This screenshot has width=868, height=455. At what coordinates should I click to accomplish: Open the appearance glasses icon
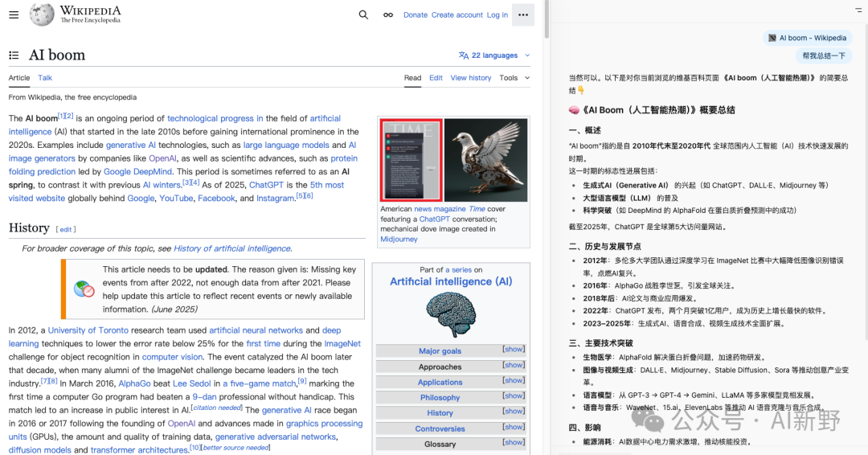[388, 15]
